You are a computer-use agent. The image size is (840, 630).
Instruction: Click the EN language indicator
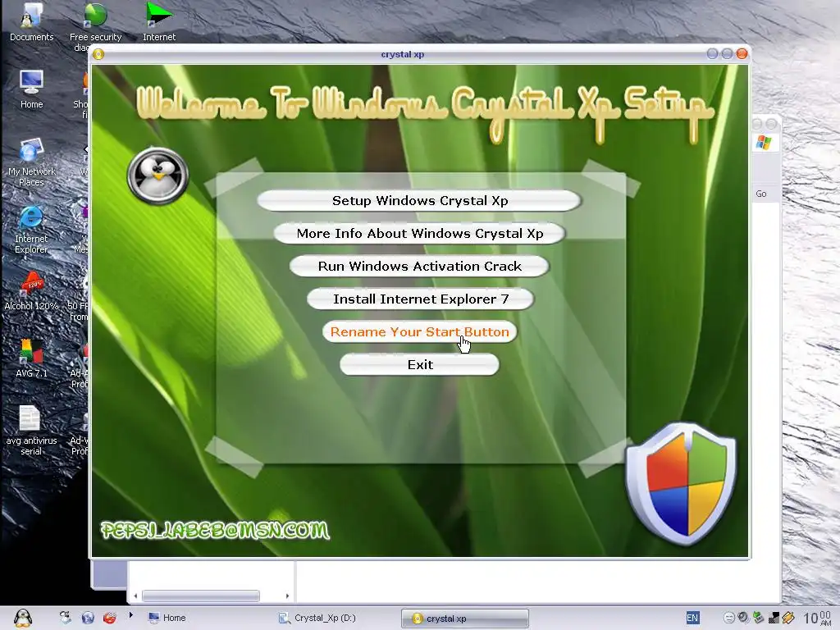[692, 618]
